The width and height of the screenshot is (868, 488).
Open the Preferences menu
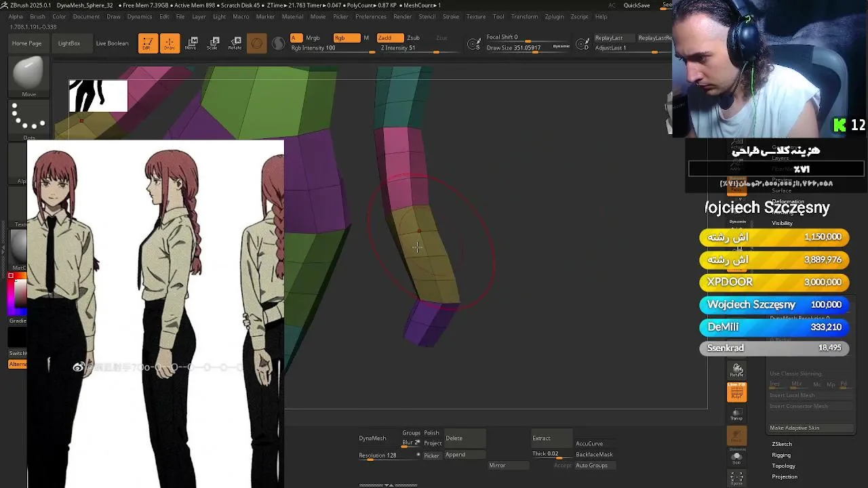tap(371, 16)
